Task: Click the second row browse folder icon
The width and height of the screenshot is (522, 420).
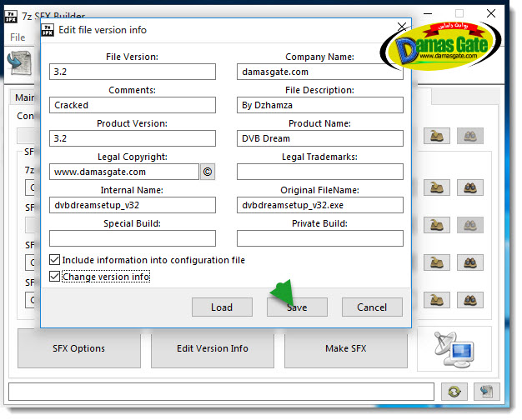Action: click(x=437, y=187)
